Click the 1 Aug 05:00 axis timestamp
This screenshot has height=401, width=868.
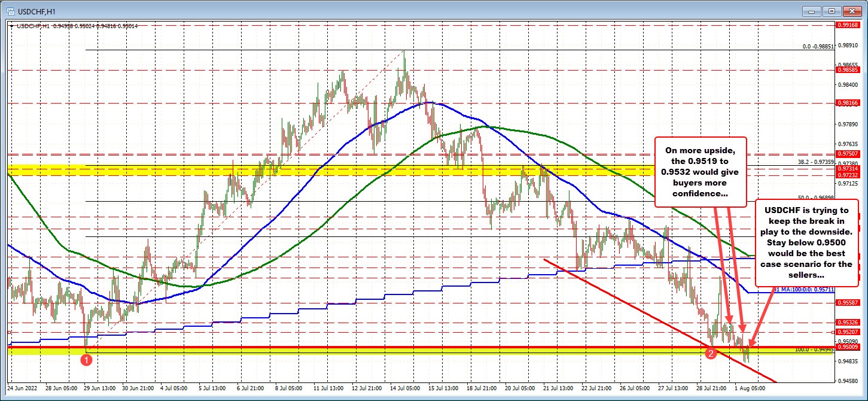tap(750, 387)
